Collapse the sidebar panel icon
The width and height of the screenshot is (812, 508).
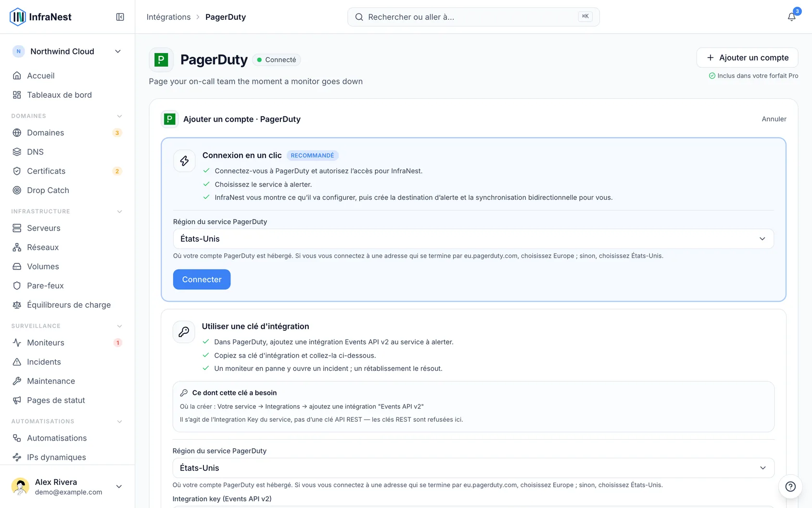coord(120,17)
